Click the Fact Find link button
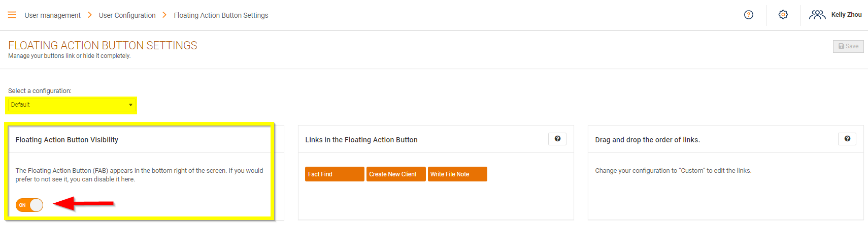Screen dimensions: 868x248 click(335, 174)
